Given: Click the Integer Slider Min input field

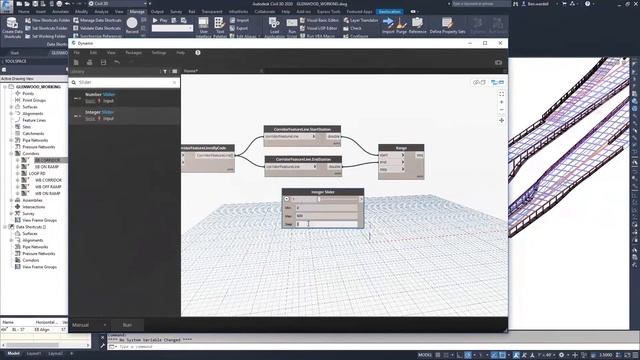Looking at the screenshot, I should click(x=327, y=208).
